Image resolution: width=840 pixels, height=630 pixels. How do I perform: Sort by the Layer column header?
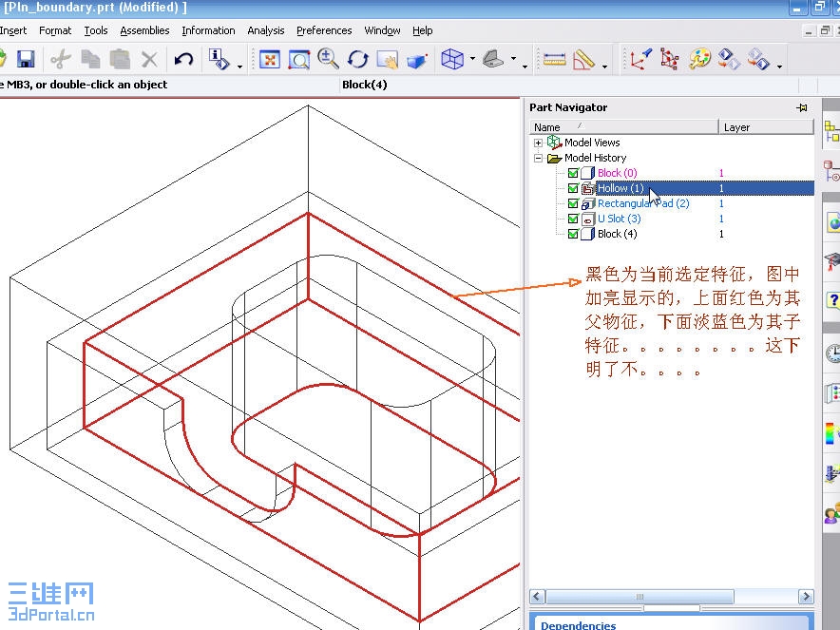click(x=766, y=127)
